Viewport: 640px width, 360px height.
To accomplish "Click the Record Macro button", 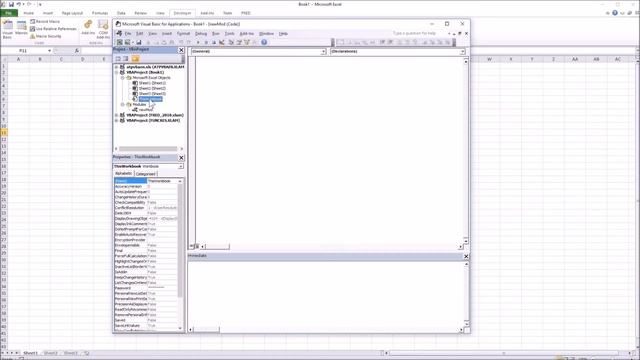I will tap(45, 22).
